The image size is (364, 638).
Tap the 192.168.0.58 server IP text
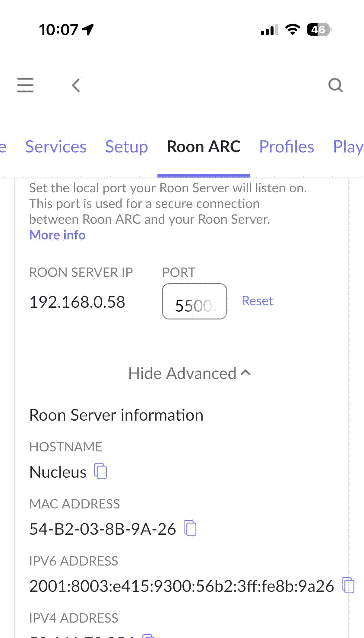(77, 302)
